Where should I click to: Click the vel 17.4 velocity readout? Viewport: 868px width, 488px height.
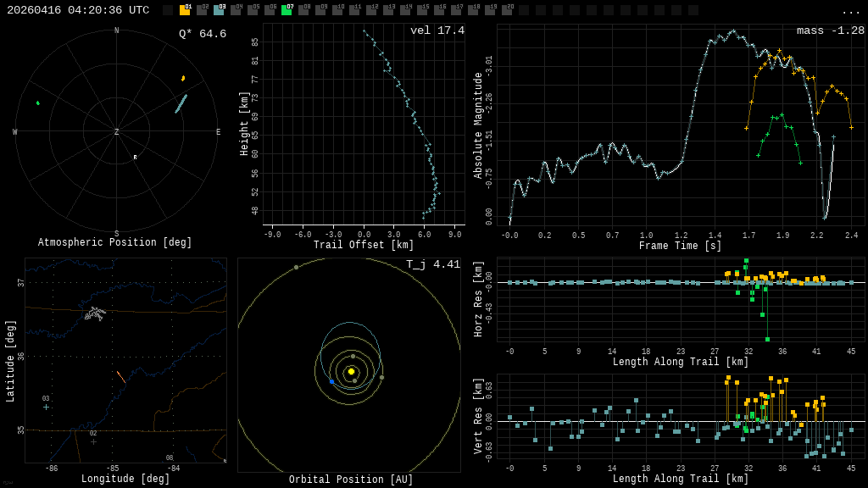pos(437,30)
